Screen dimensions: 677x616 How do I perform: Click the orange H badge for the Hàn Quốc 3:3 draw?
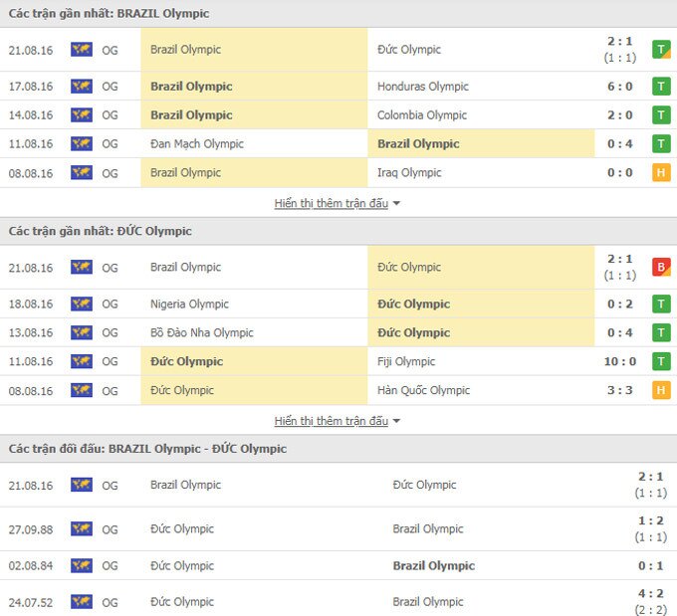pyautogui.click(x=660, y=390)
